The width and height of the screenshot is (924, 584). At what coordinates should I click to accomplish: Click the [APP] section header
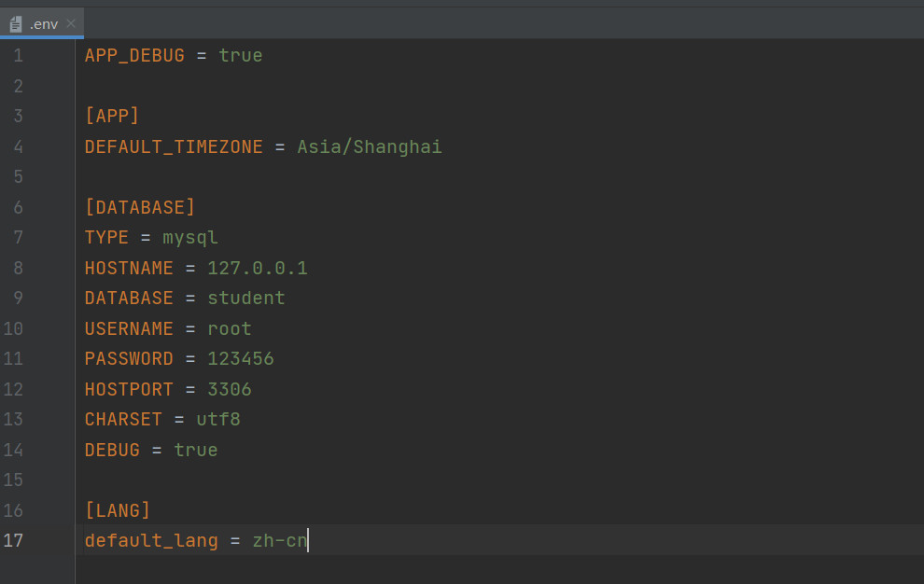(x=111, y=117)
